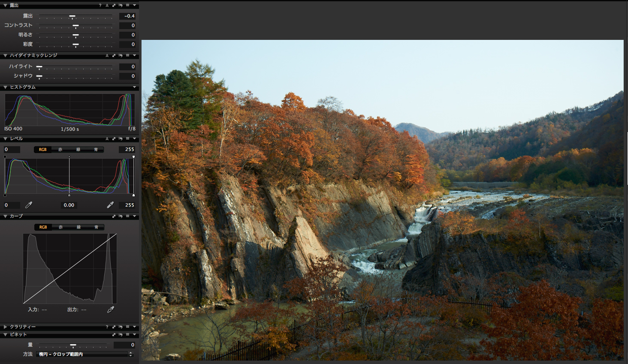
Task: Click the 露出 value field showing -0.4
Action: pos(127,16)
